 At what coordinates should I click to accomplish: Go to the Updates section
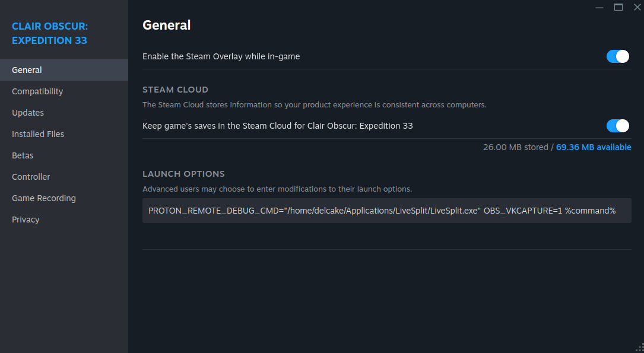tap(28, 113)
